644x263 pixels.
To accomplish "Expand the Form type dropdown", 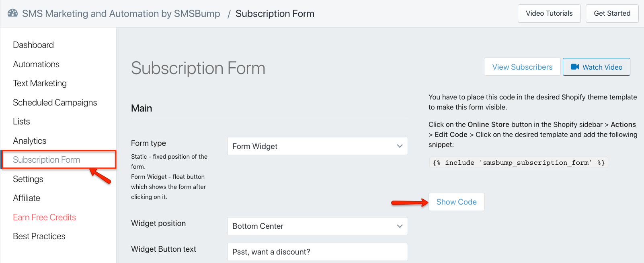I will tap(318, 146).
